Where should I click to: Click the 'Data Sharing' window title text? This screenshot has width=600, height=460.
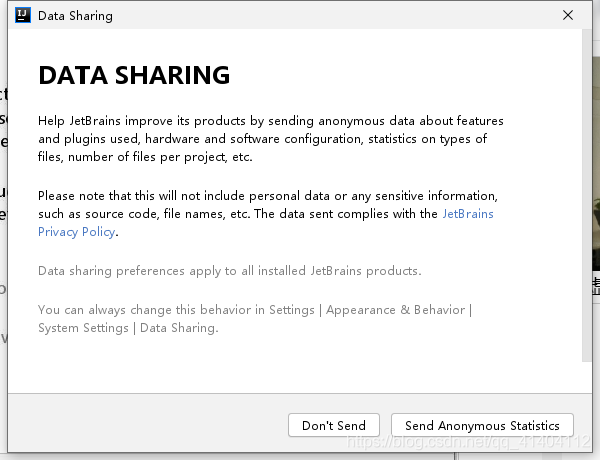75,16
